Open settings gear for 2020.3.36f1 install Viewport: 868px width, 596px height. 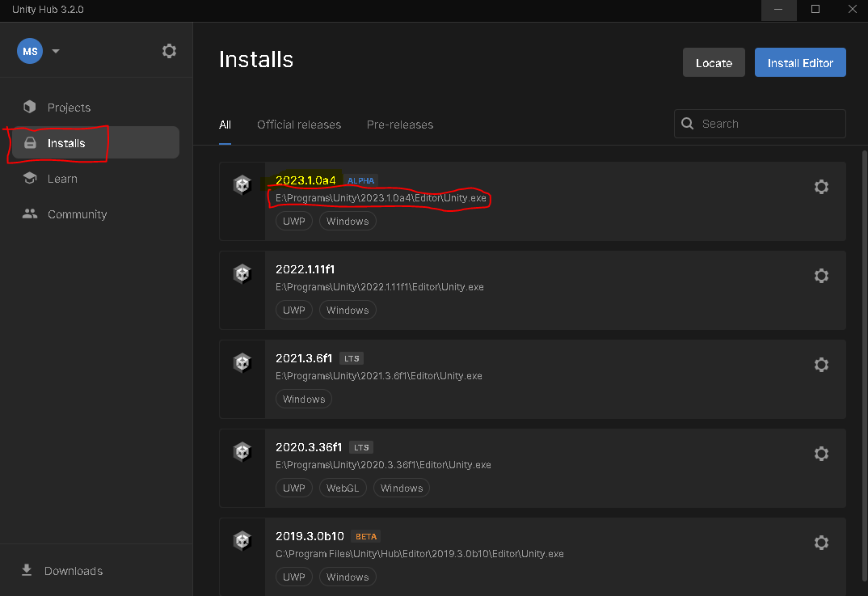coord(821,454)
